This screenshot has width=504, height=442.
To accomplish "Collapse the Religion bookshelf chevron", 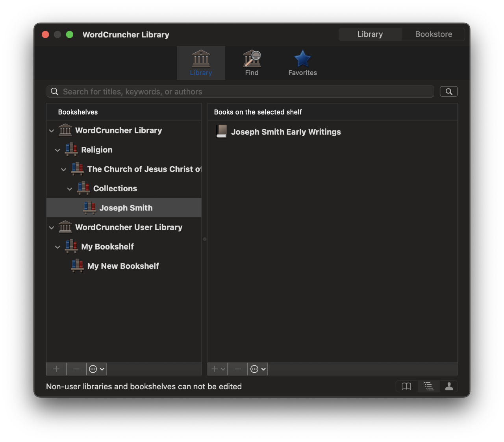I will click(x=57, y=150).
